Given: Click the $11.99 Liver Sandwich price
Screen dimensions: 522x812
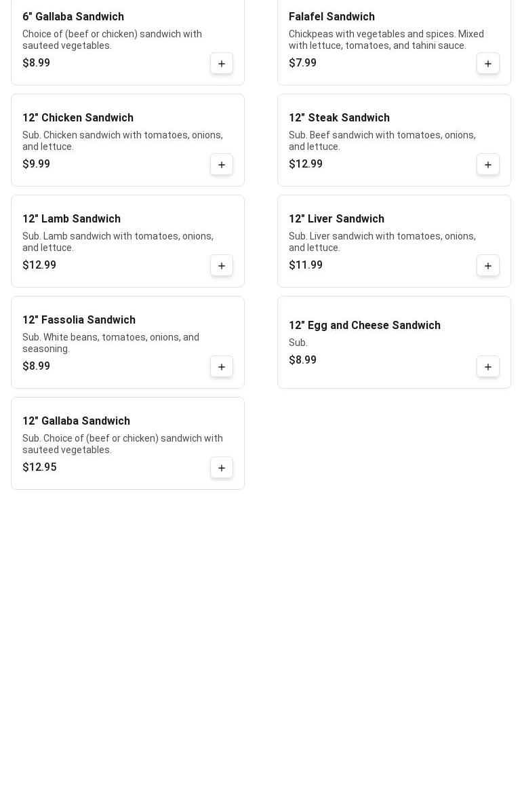Looking at the screenshot, I should click(x=306, y=265).
